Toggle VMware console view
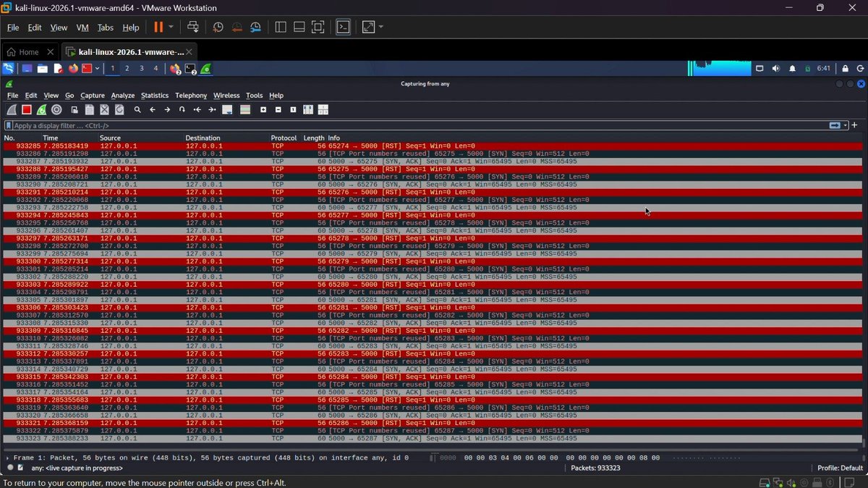The width and height of the screenshot is (868, 488). pyautogui.click(x=344, y=28)
